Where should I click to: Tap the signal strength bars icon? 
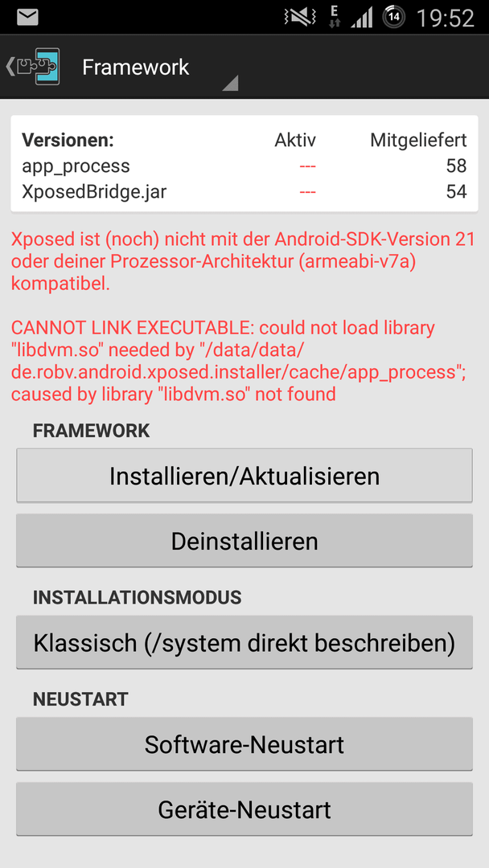click(361, 18)
